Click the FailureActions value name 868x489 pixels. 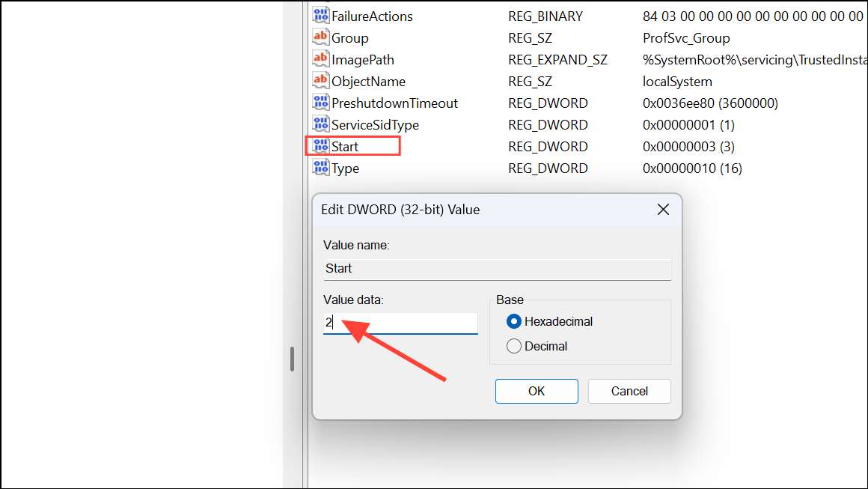[x=372, y=15]
